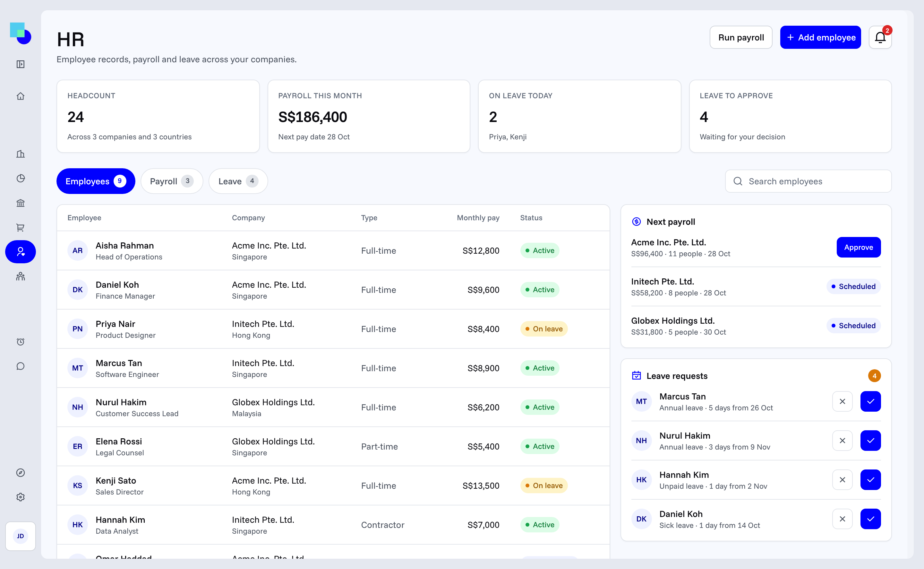The height and width of the screenshot is (569, 924).
Task: Go to Home via sidebar house icon
Action: coord(20,96)
